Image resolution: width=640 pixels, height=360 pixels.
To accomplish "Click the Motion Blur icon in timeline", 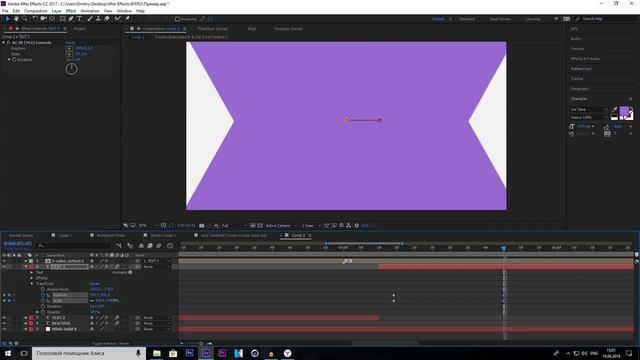I will (x=159, y=246).
